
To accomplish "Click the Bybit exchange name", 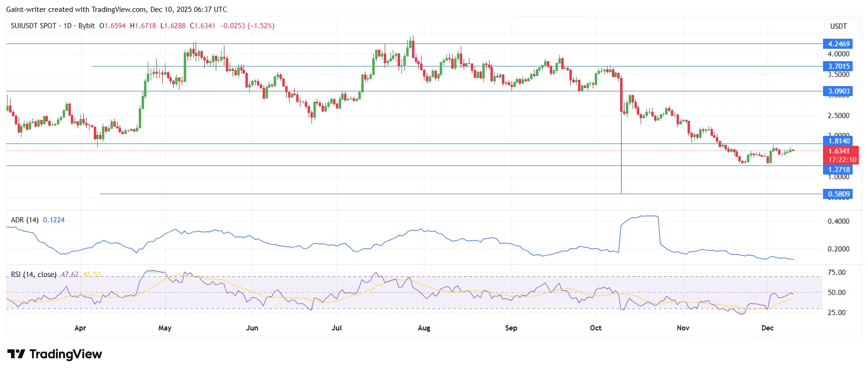I will 87,26.
